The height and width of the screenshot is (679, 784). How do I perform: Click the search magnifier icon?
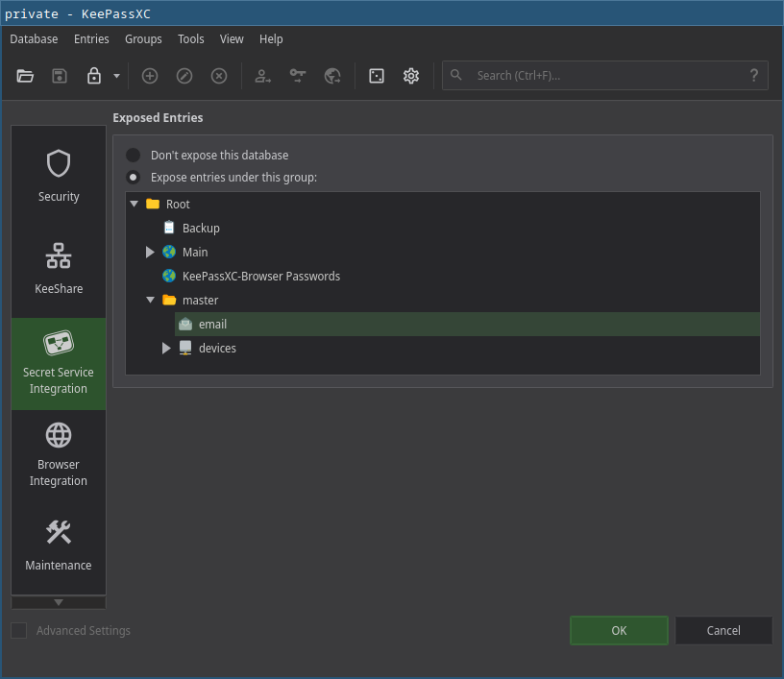pos(456,75)
